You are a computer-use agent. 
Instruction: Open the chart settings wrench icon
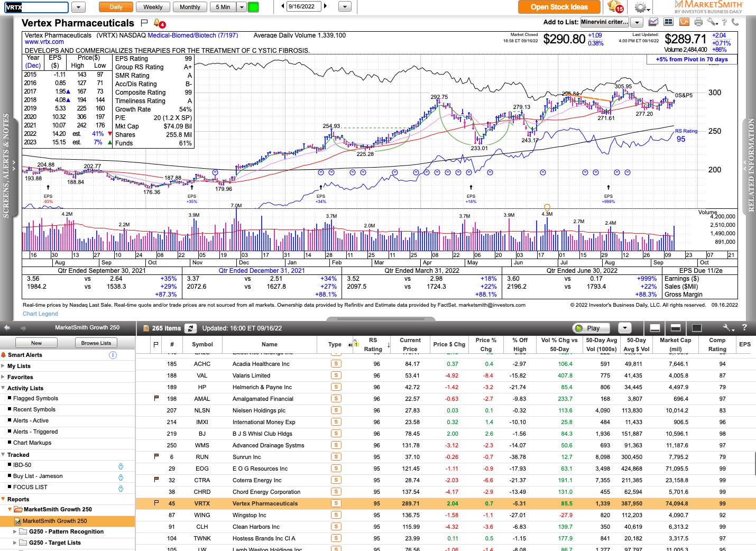pos(711,22)
